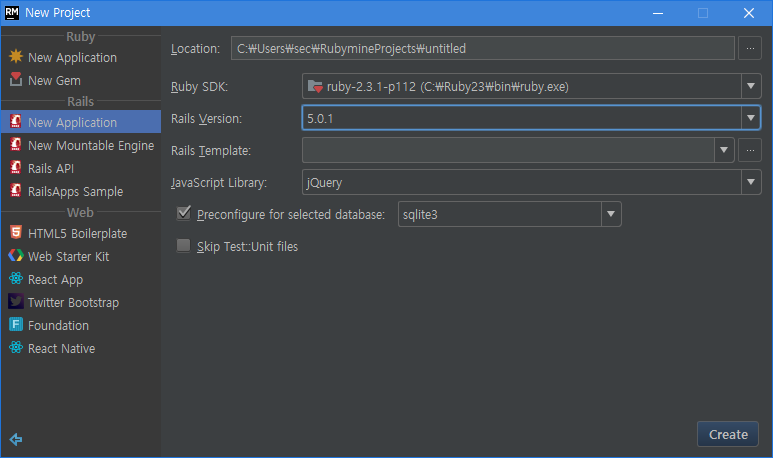Select New Gem project type
The width and height of the screenshot is (773, 458).
pos(81,80)
